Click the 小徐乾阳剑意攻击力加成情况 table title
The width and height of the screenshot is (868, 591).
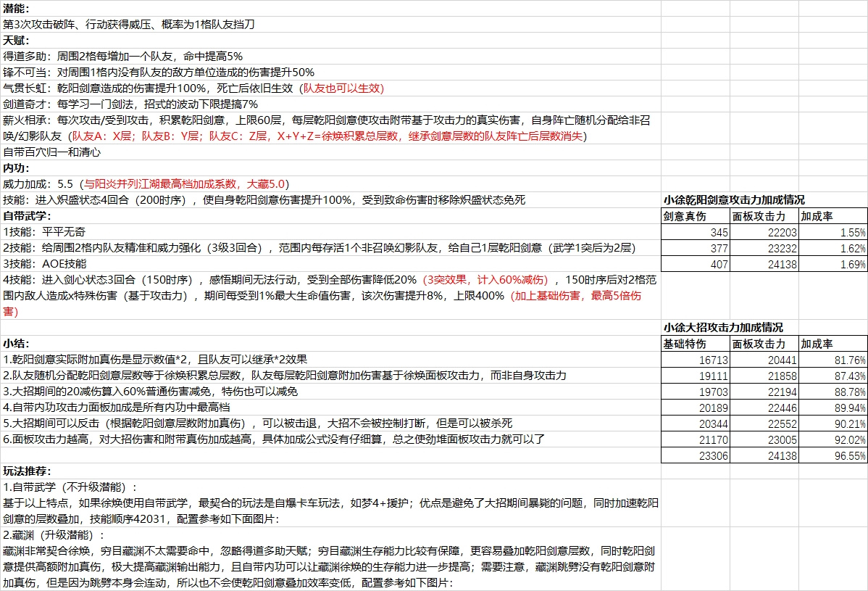click(734, 200)
